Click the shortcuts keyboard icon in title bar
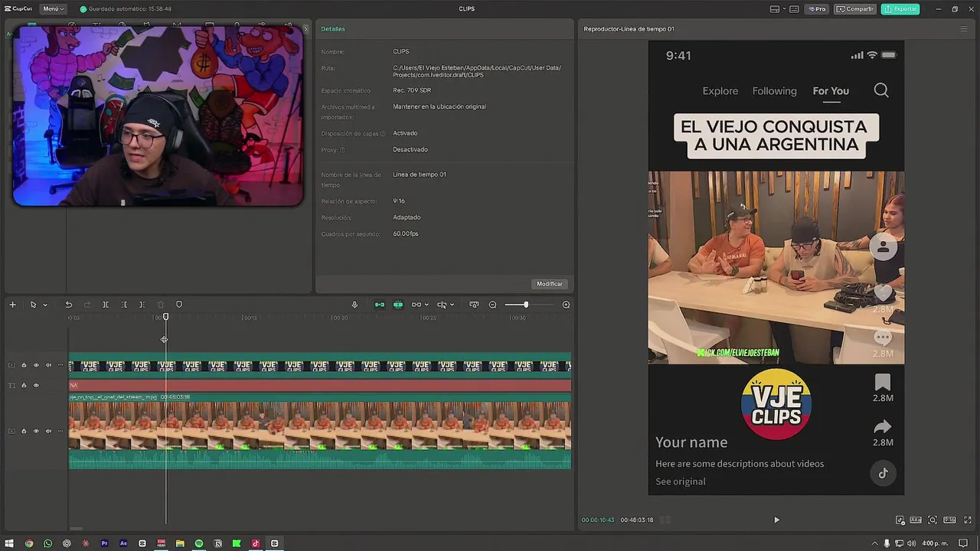 pyautogui.click(x=794, y=9)
